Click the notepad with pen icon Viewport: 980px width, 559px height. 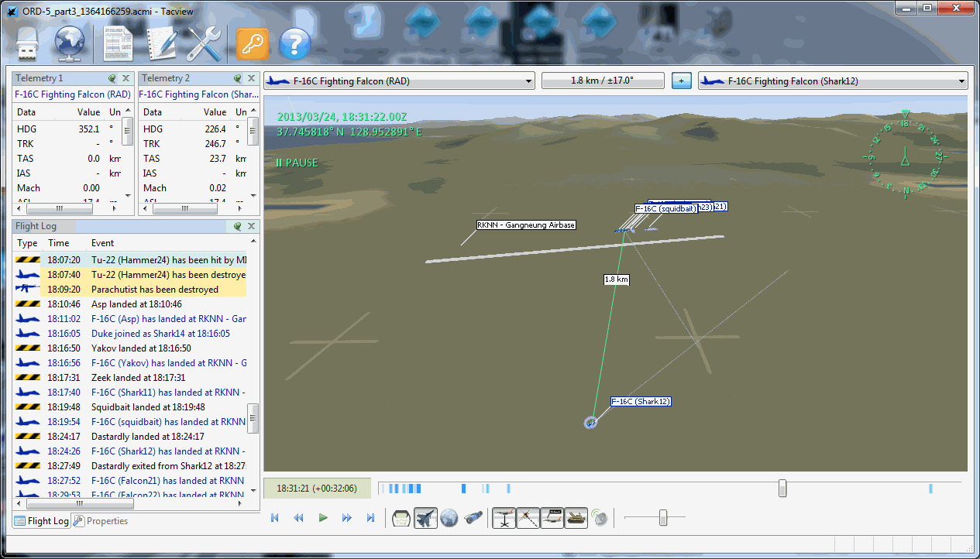pos(162,44)
